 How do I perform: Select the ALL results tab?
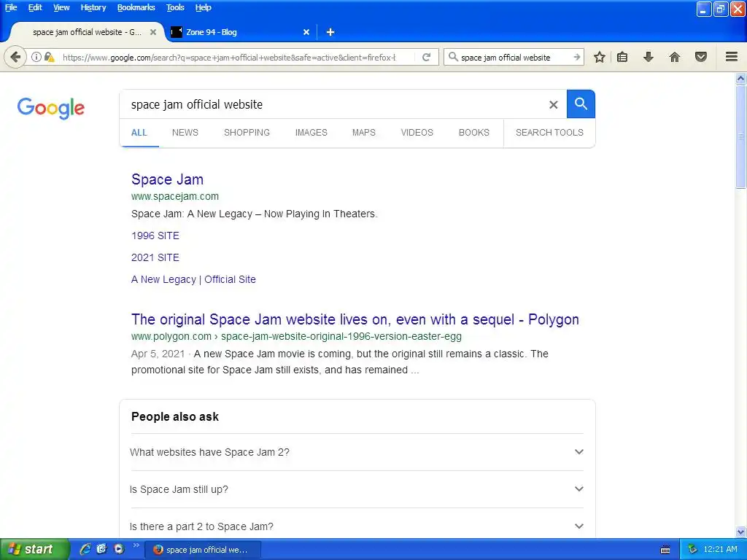139,133
